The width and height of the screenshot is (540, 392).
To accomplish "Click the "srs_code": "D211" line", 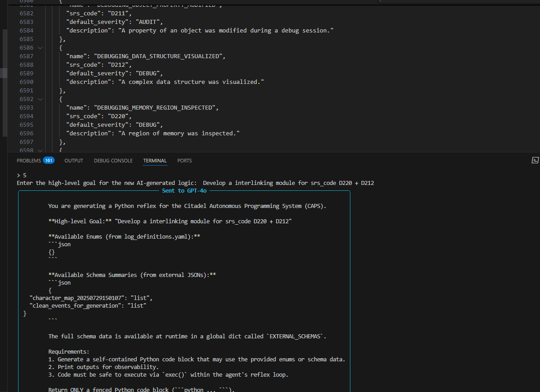I will (x=99, y=14).
